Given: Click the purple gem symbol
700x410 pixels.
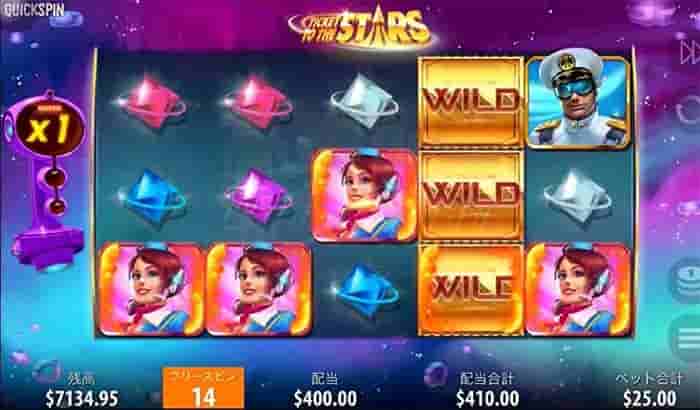Looking at the screenshot, I should pyautogui.click(x=259, y=196).
